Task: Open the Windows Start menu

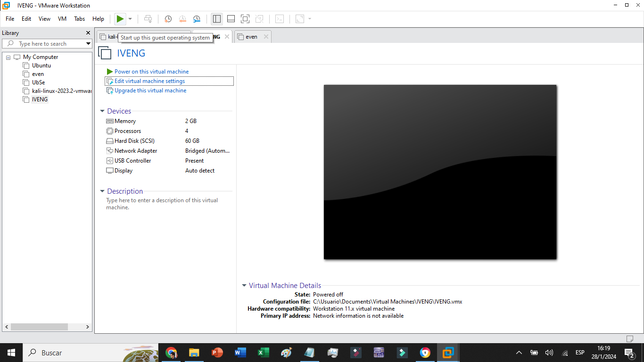Action: (x=11, y=353)
